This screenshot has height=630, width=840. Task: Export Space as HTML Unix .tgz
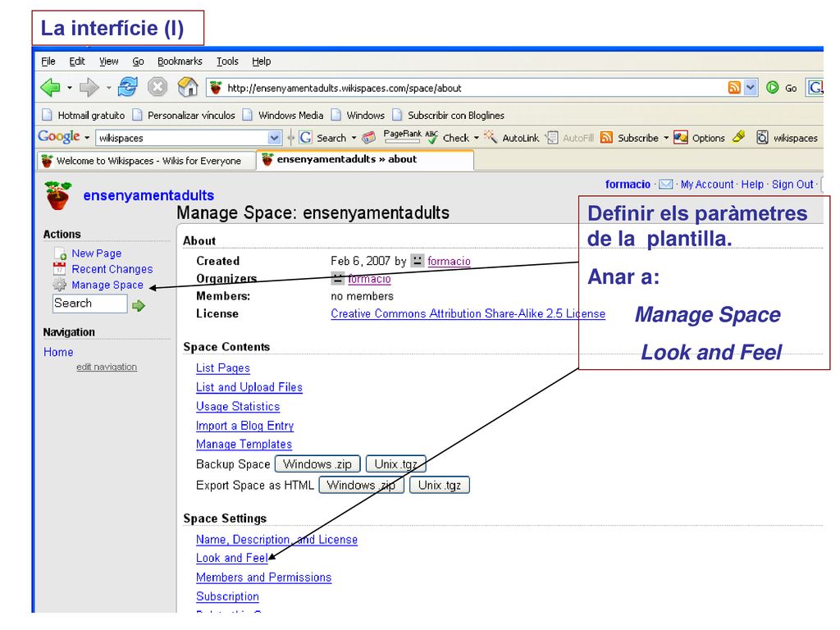pyautogui.click(x=440, y=485)
